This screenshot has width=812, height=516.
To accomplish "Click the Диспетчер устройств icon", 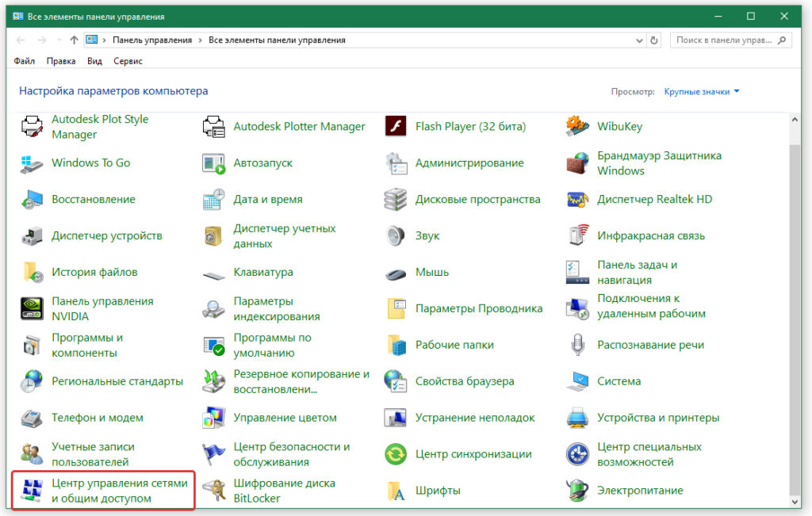I will 32,236.
